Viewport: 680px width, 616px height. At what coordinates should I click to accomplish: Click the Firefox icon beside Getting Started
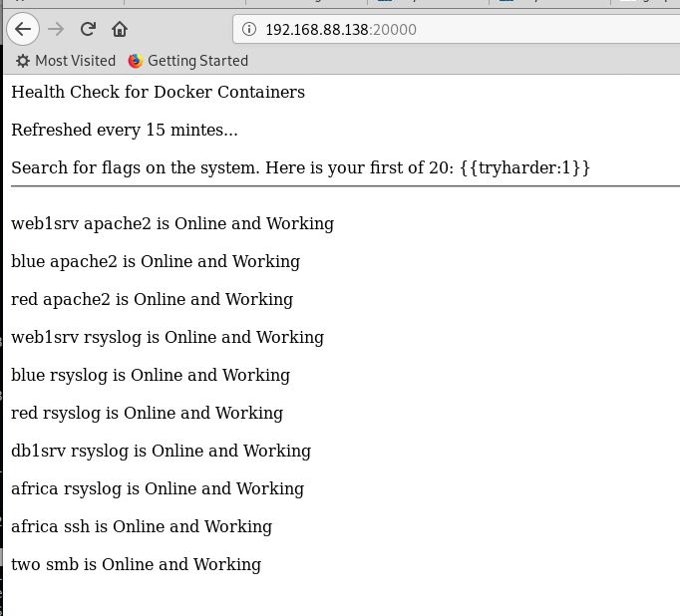tap(136, 61)
